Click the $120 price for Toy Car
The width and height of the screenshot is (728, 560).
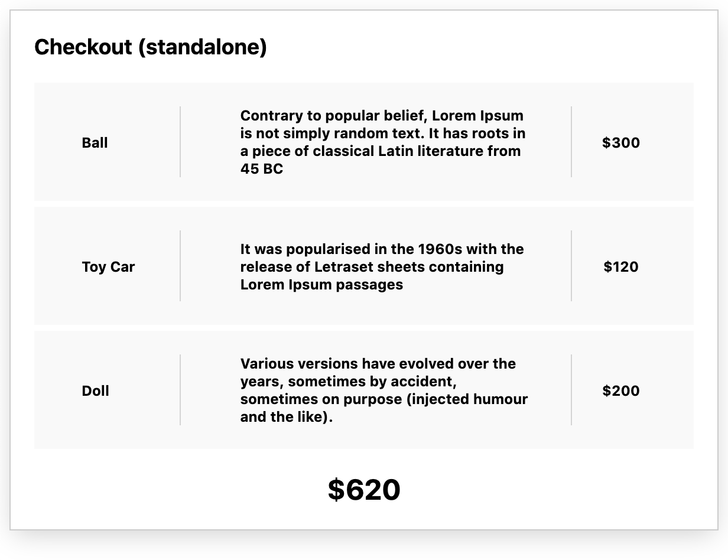(x=621, y=266)
